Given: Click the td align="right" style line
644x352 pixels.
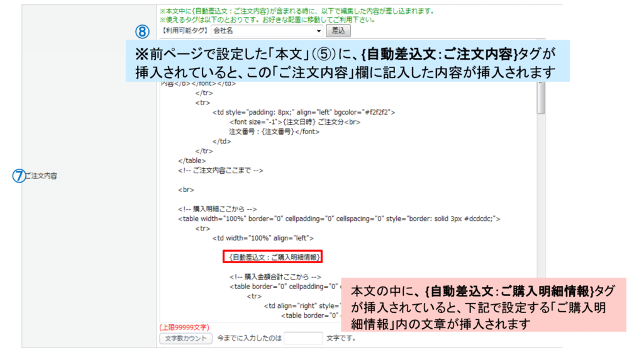Looking at the screenshot, I should pyautogui.click(x=302, y=306).
